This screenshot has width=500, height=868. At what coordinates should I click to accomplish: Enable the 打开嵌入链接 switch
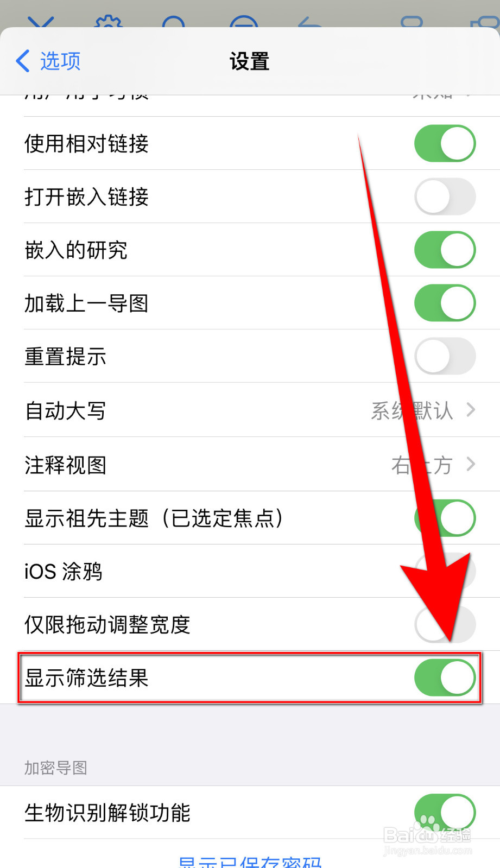(x=445, y=197)
